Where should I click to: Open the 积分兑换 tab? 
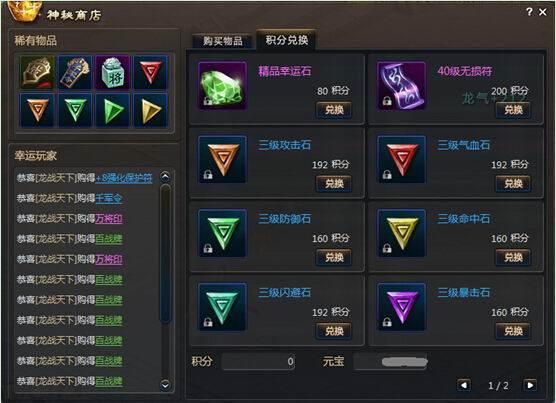[287, 40]
